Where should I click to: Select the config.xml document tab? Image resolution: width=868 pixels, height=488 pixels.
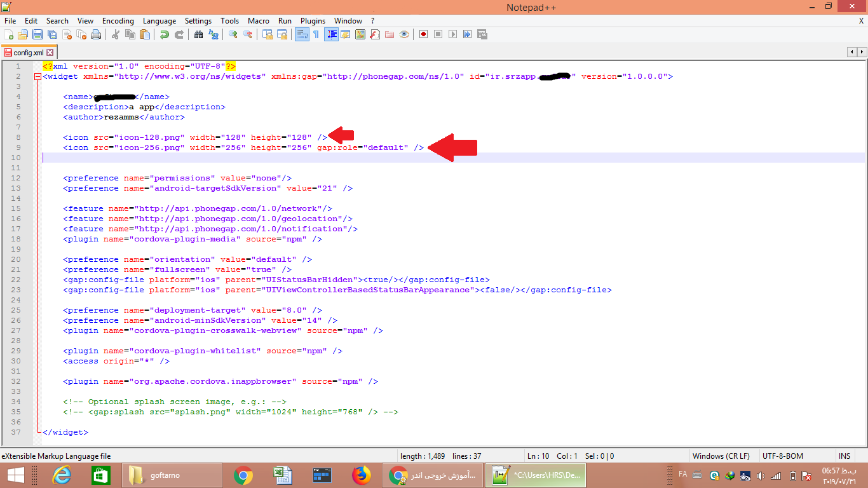pos(28,52)
